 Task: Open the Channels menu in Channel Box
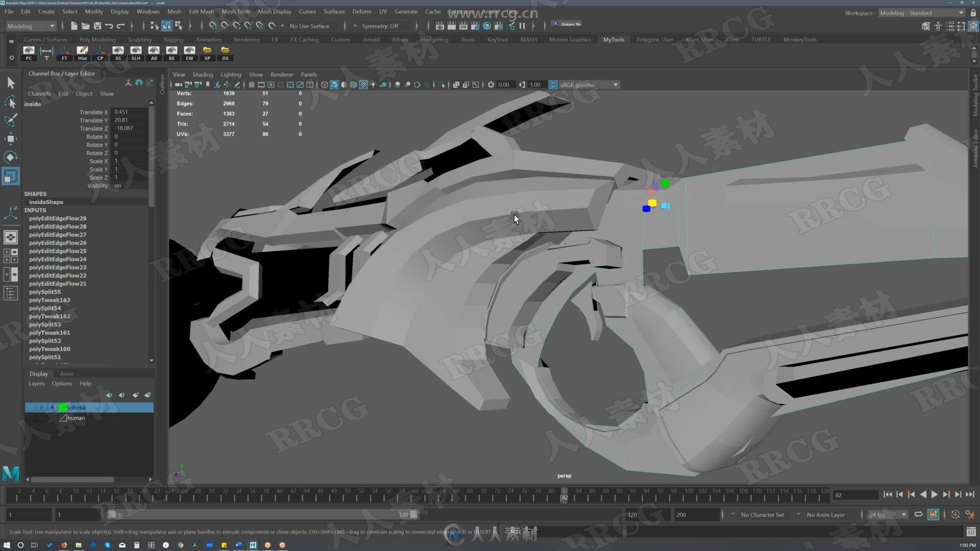click(x=39, y=93)
